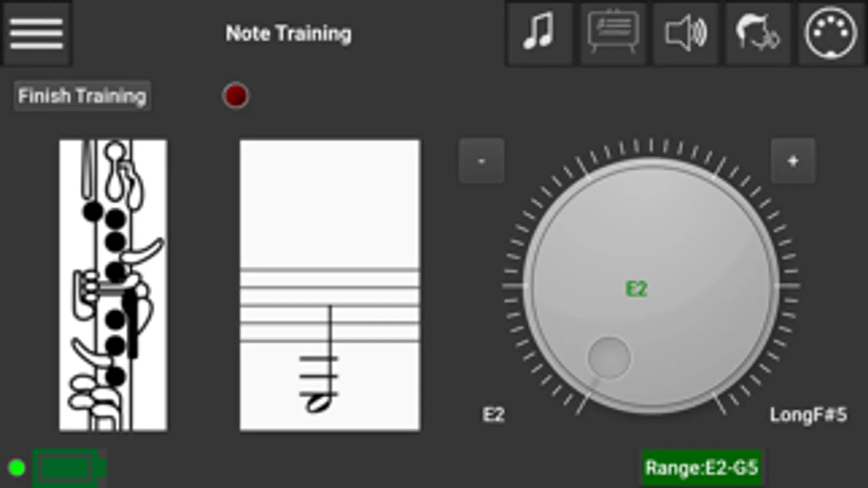Viewport: 868px width, 488px height.
Task: Click the knob position indicator dot
Action: (x=610, y=358)
